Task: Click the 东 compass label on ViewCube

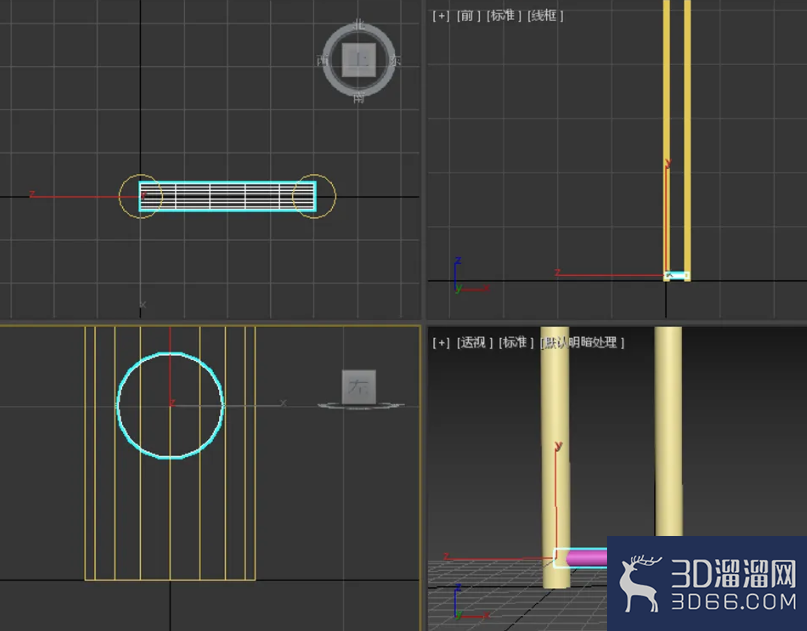Action: pos(395,61)
